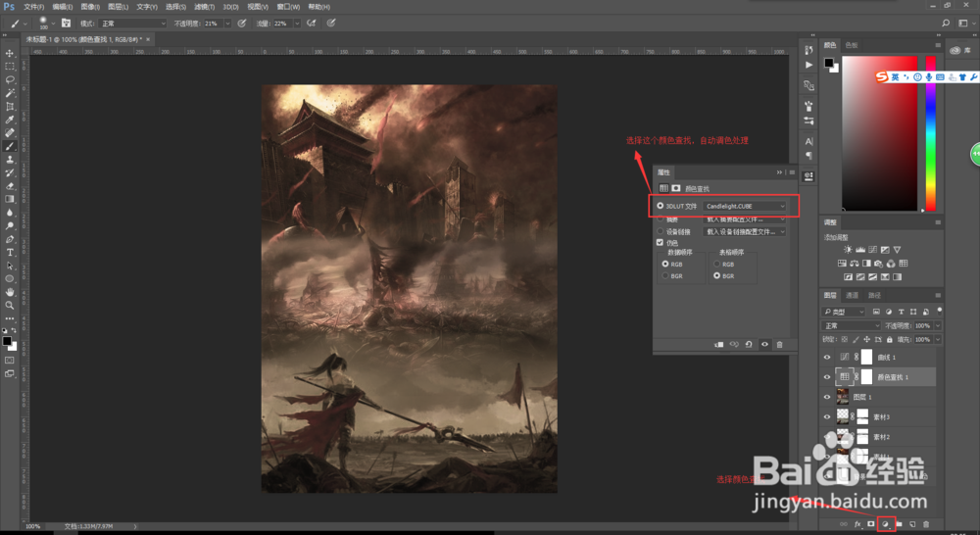Reset adjustment defaults in Properties panel
980x535 pixels.
[x=749, y=344]
